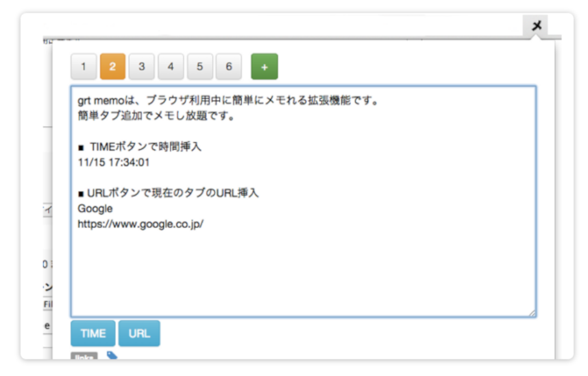Screen dimensions: 588x376
Task: Switch to memo tab 4
Action: click(x=171, y=67)
